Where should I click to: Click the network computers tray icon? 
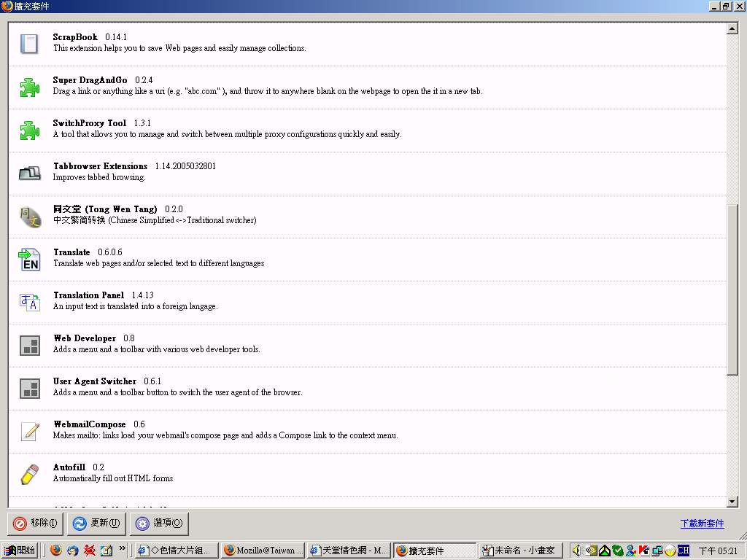pyautogui.click(x=657, y=551)
